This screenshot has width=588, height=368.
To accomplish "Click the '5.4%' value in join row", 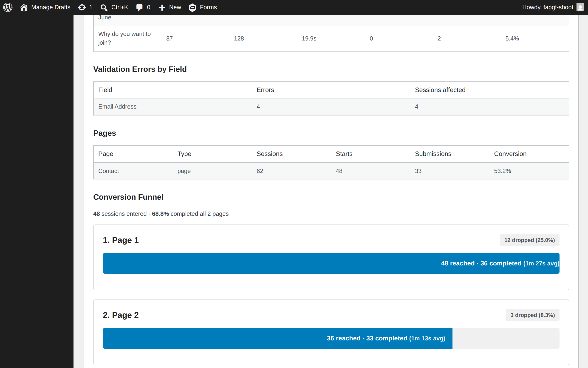I will tap(512, 38).
